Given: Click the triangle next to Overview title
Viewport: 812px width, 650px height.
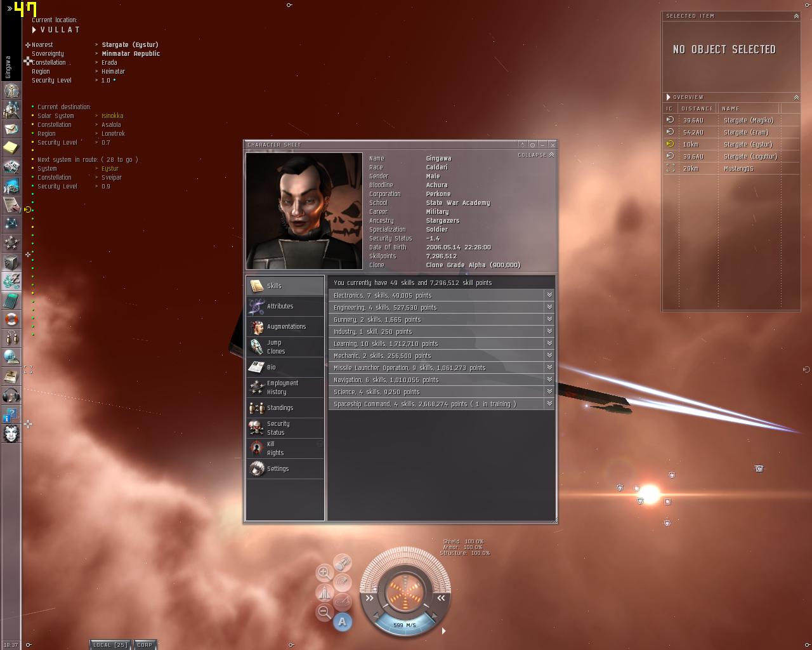Looking at the screenshot, I should click(x=669, y=97).
